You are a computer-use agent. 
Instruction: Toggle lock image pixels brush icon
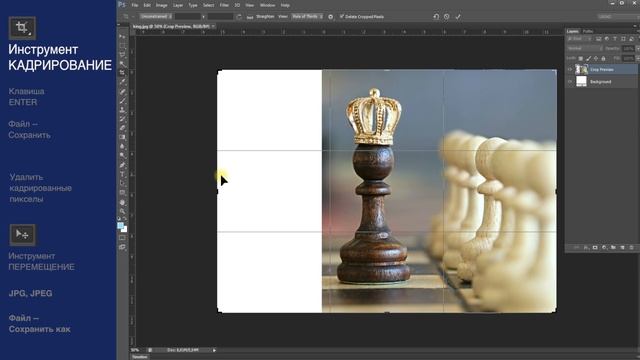tap(588, 59)
